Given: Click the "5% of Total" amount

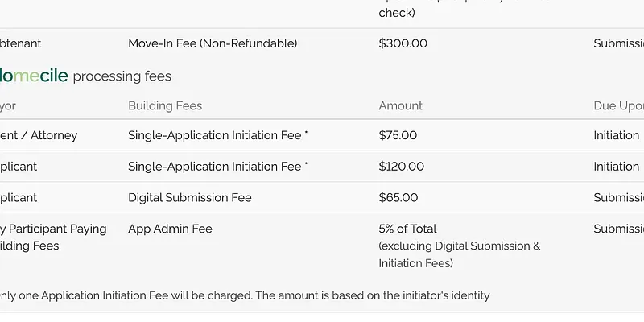Looking at the screenshot, I should pyautogui.click(x=407, y=229).
